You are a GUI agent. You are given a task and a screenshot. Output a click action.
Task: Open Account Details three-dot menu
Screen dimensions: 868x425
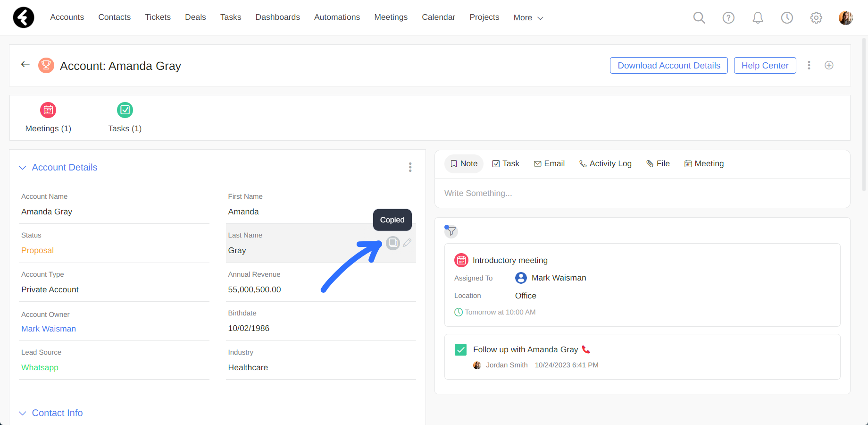point(410,167)
